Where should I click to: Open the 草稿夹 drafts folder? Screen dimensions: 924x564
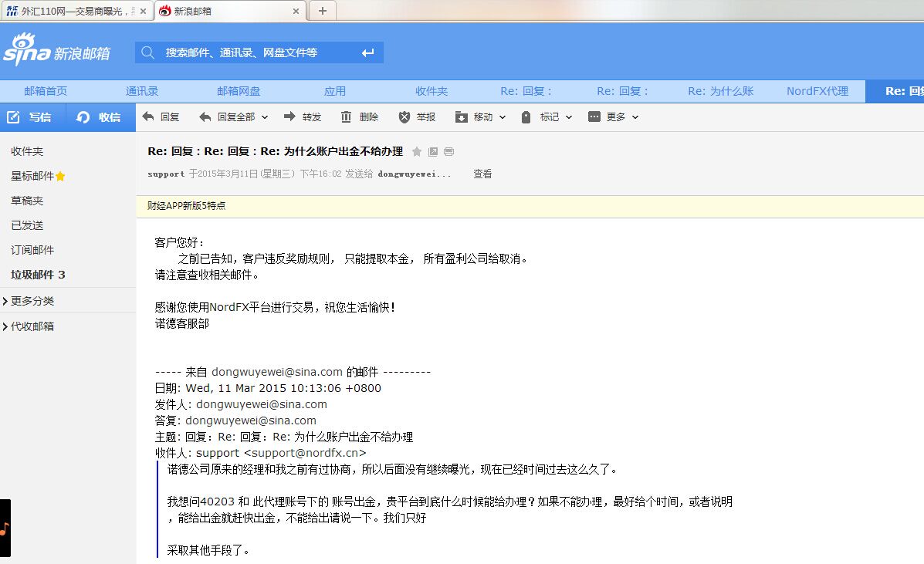point(27,201)
